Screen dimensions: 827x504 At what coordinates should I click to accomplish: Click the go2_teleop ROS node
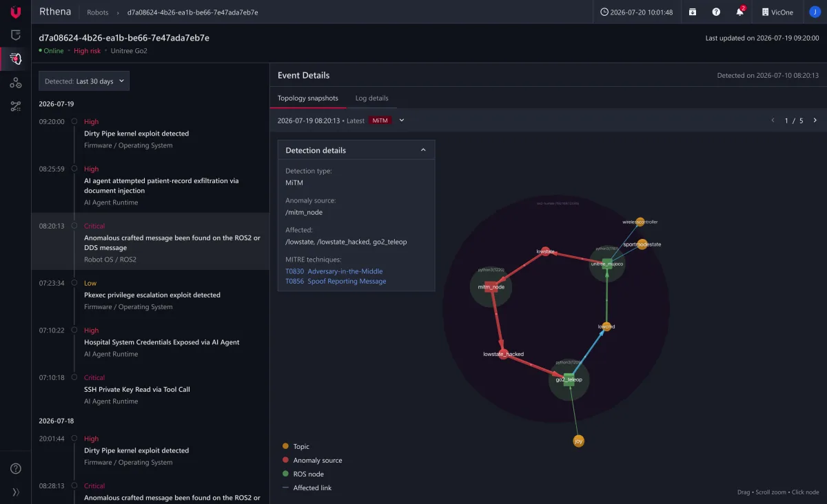[x=569, y=379]
